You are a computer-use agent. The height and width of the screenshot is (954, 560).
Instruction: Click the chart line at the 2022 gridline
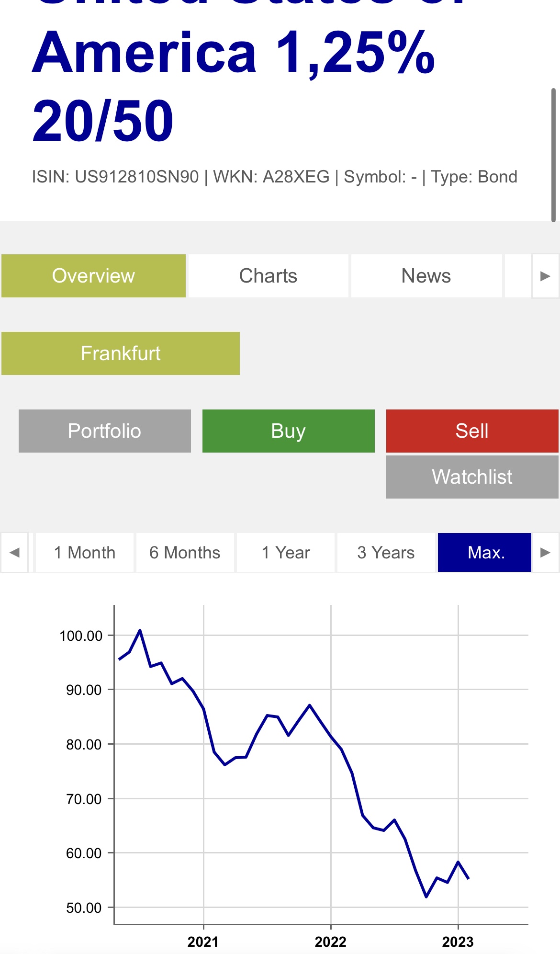coord(331,736)
